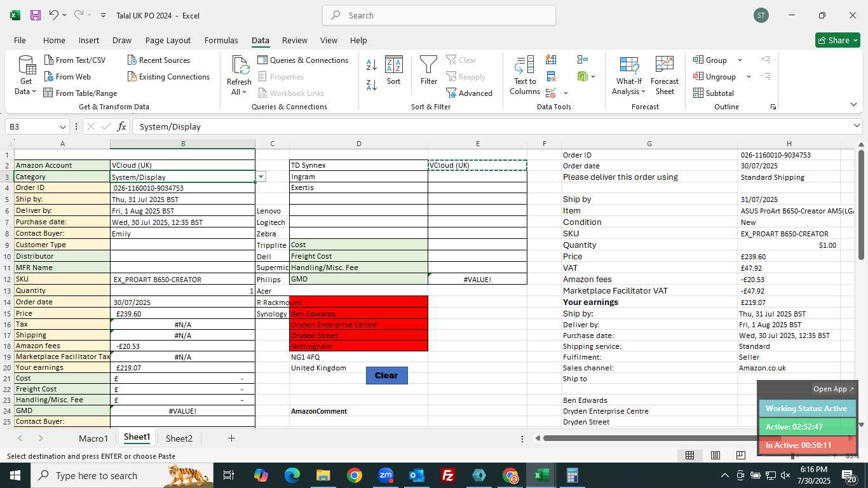Screen dimensions: 868x488
Task: Open Existing Connections
Action: coord(168,76)
